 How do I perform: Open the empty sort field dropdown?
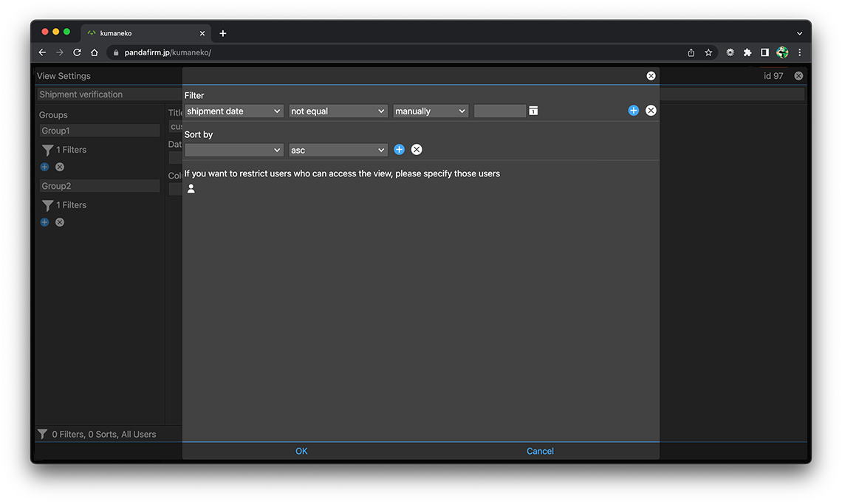coord(233,151)
